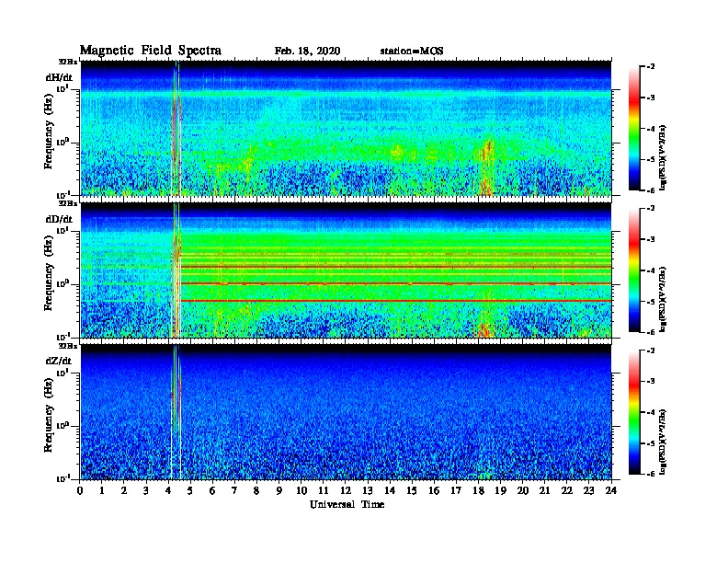728x563 pixels.
Task: Click the "dZ/dt" panel label
Action: click(59, 361)
